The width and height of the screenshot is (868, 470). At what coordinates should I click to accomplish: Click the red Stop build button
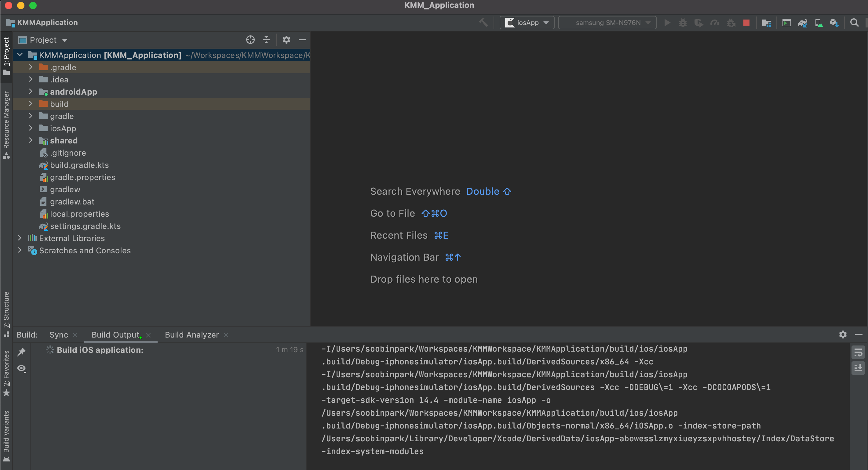point(746,23)
